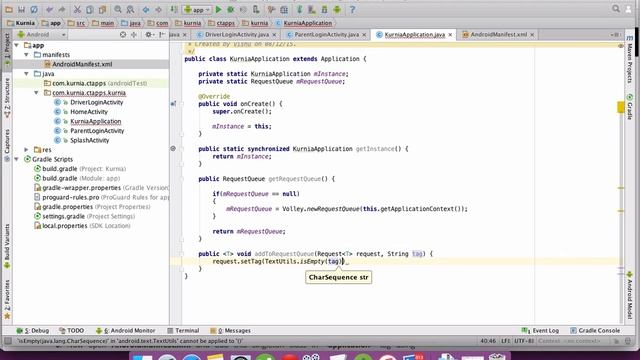Click the ctapps breadcrumb
The width and height of the screenshot is (640, 360).
pos(221,23)
